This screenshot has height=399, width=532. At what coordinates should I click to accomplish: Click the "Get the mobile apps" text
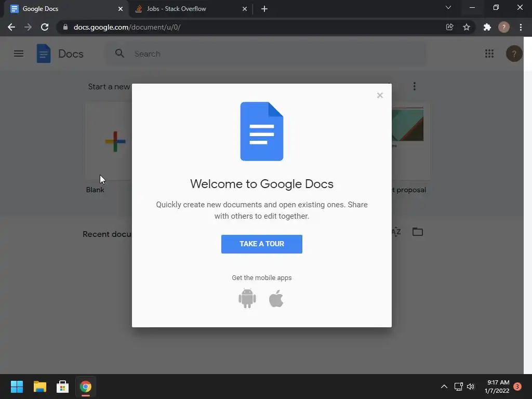point(262,278)
